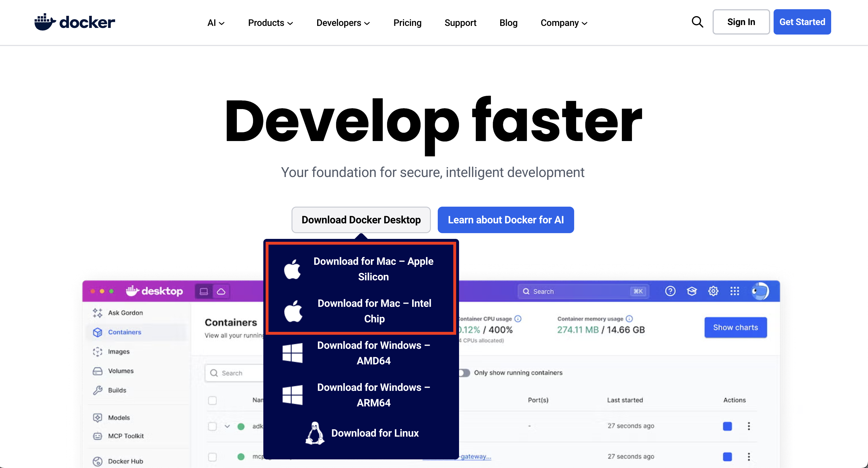
Task: Click the Images sidebar icon
Action: (x=97, y=351)
